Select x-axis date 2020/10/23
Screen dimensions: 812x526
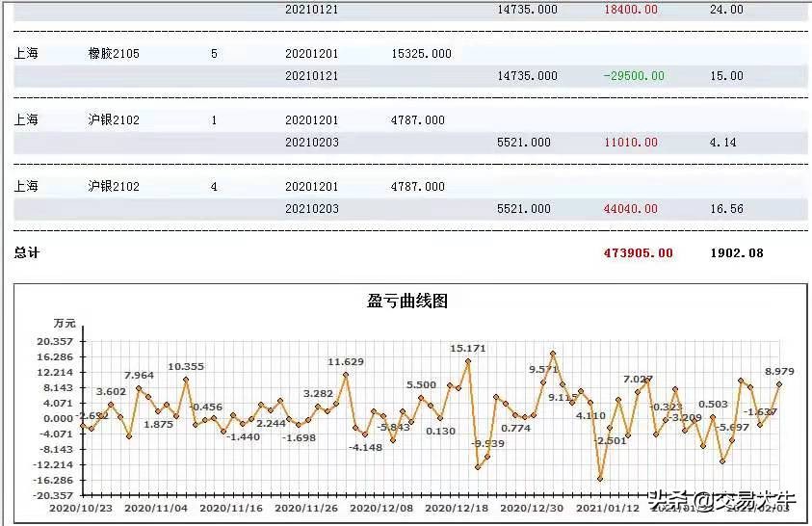pyautogui.click(x=81, y=509)
